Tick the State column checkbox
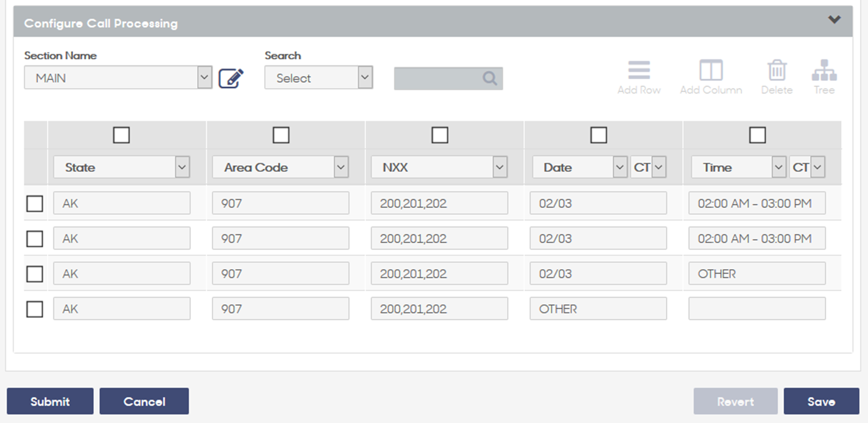This screenshot has height=423, width=868. pos(121,135)
